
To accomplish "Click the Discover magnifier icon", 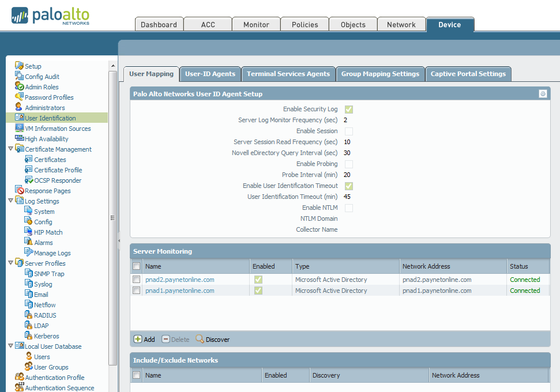I will pos(200,339).
